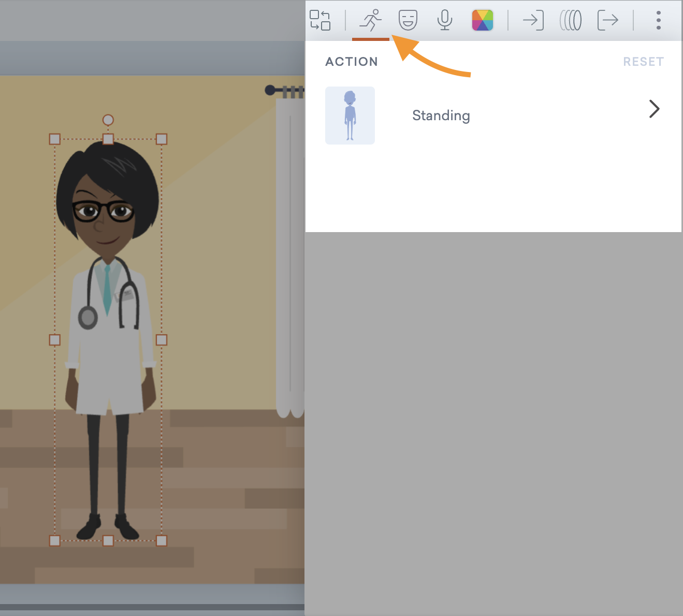Viewport: 683px width, 616px height.
Task: Click the Standing pose thumbnail
Action: coord(350,116)
